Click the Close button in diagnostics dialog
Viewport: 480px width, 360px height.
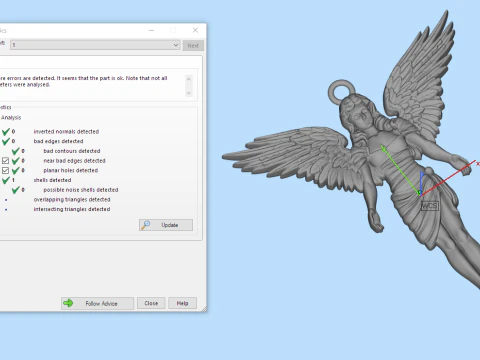(151, 303)
